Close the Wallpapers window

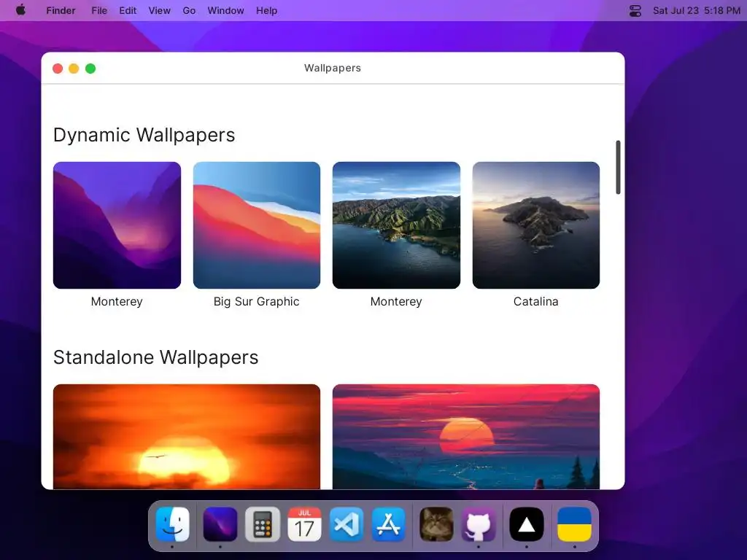(x=58, y=69)
